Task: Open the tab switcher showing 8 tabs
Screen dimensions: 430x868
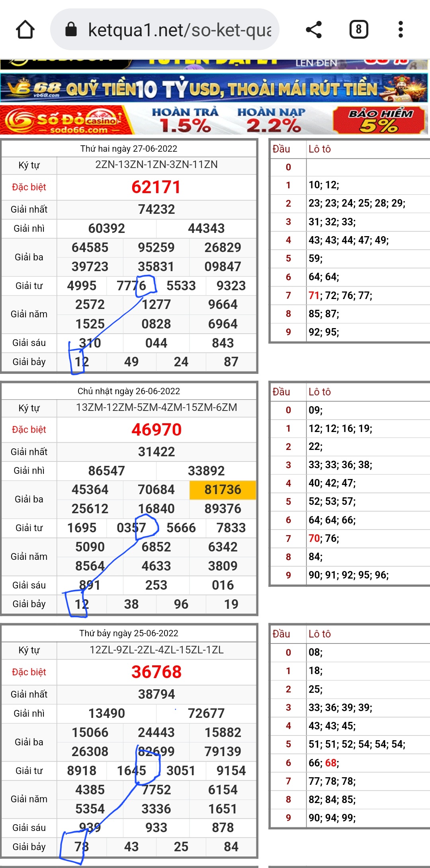Action: click(358, 30)
